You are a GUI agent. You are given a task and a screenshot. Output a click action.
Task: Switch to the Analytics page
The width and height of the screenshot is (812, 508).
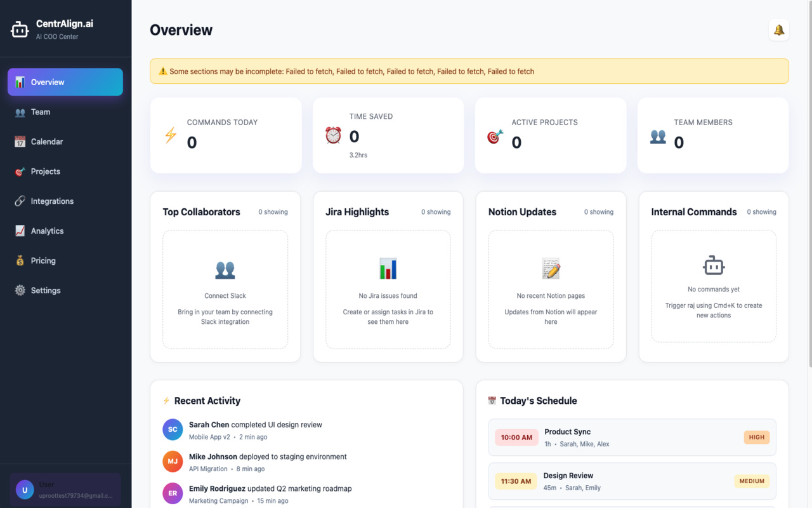click(x=65, y=231)
